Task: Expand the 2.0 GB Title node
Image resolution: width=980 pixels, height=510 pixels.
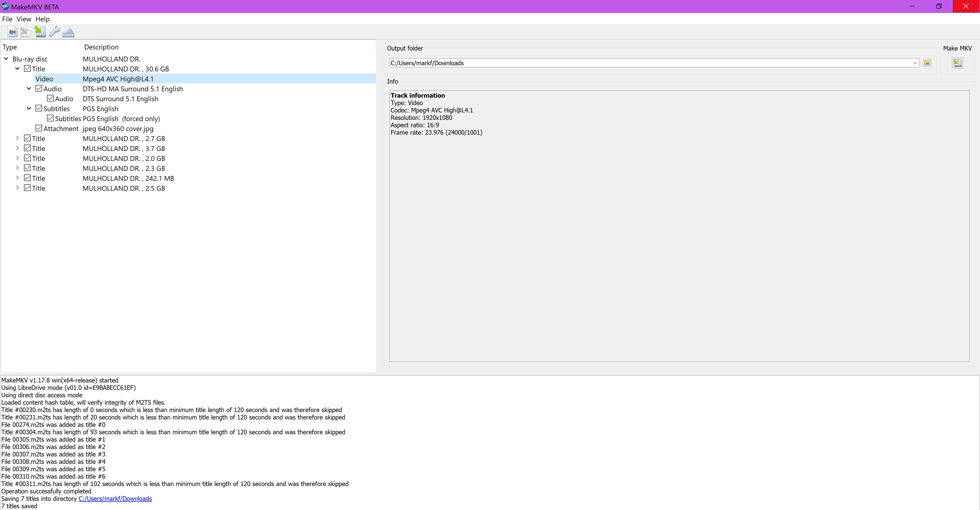Action: point(18,158)
